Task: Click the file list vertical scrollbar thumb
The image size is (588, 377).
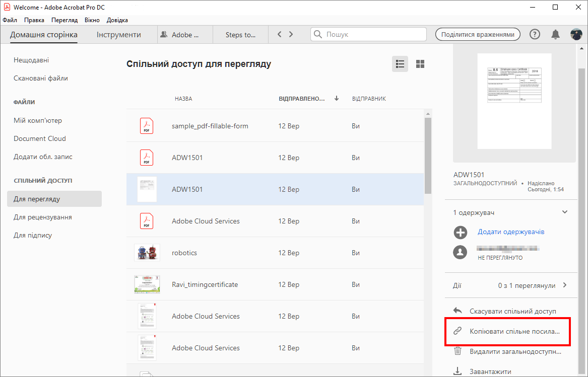Action: [x=428, y=156]
